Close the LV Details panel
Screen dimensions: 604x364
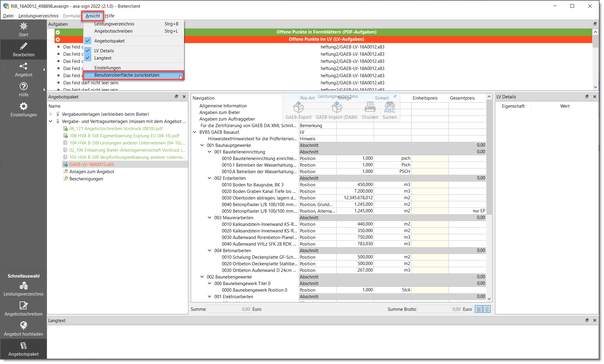[x=595, y=97]
